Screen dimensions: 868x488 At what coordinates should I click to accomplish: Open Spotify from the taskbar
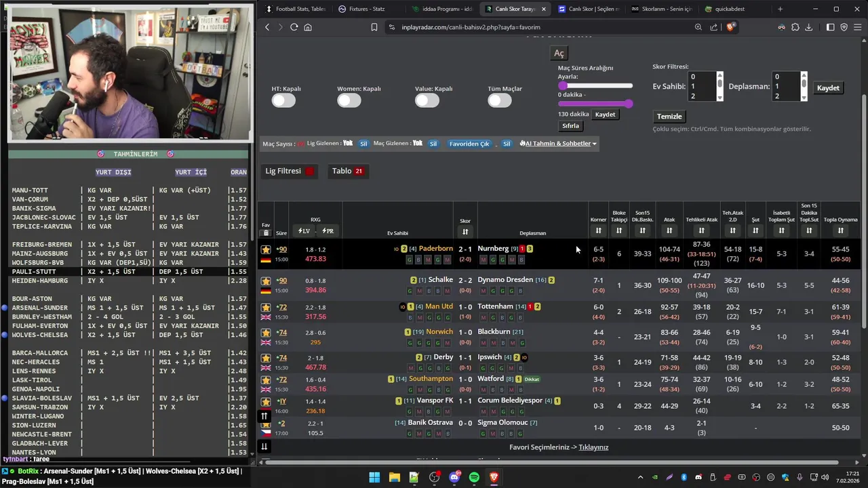(x=474, y=478)
